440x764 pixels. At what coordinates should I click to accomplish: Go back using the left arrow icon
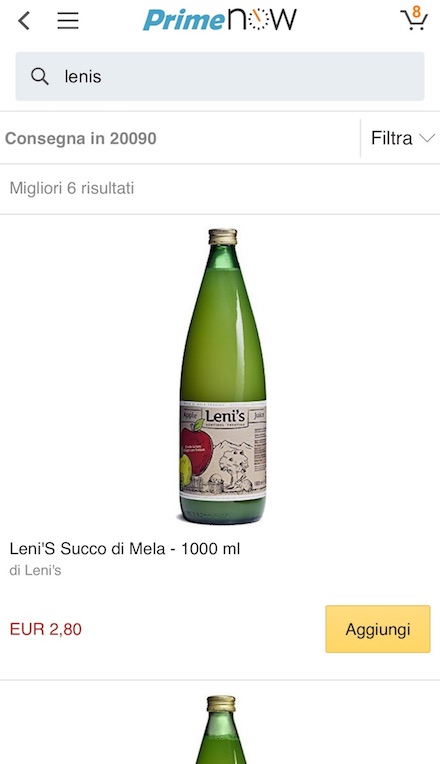pos(24,20)
